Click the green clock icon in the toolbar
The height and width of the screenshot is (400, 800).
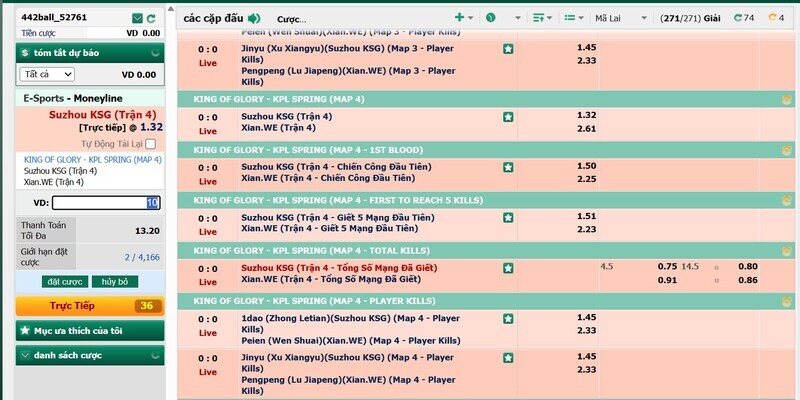point(491,18)
